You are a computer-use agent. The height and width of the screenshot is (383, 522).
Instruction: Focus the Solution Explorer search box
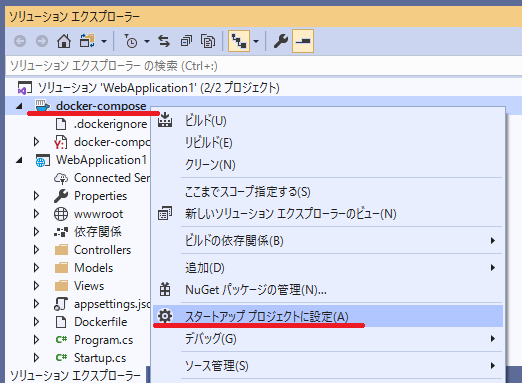coord(263,66)
